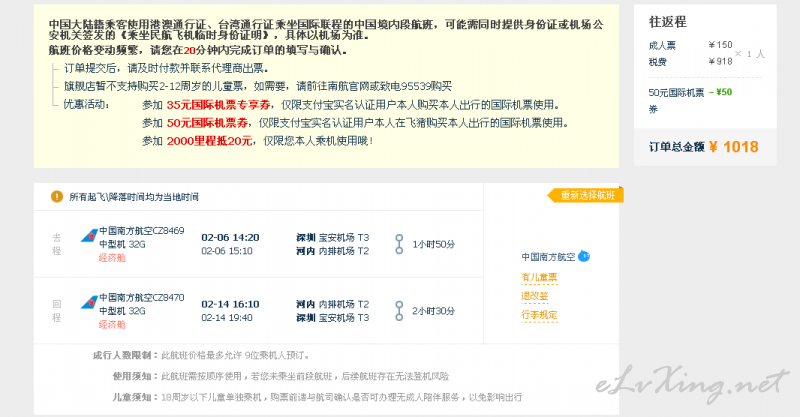Click the 使用须知 note line

coord(281,376)
